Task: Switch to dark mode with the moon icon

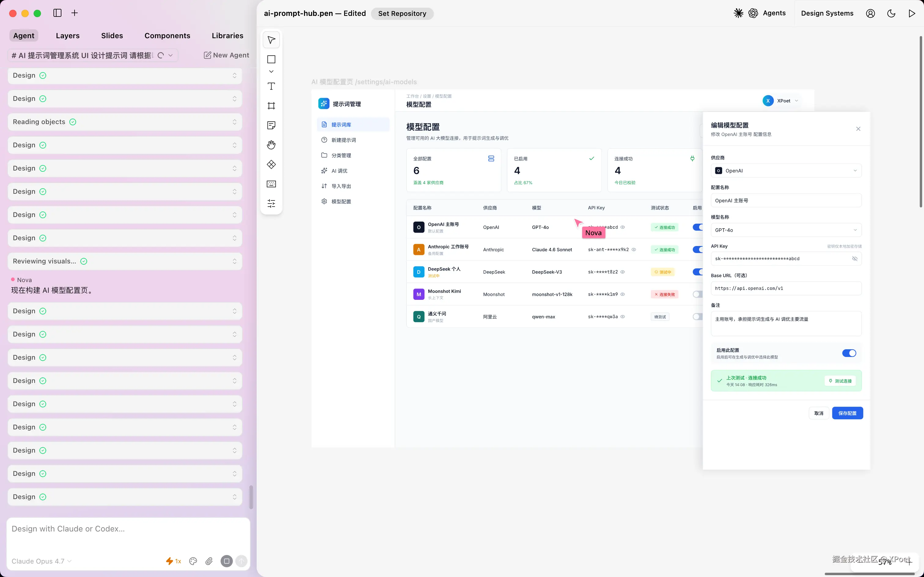Action: pos(891,13)
